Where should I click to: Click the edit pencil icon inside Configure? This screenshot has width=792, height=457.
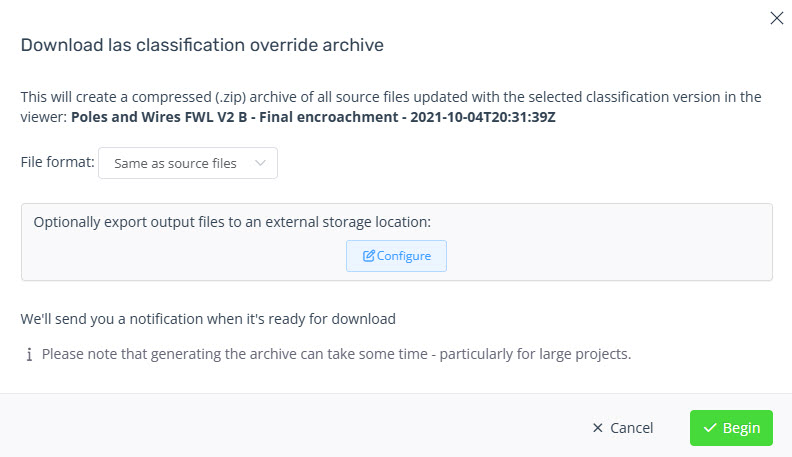coord(369,256)
